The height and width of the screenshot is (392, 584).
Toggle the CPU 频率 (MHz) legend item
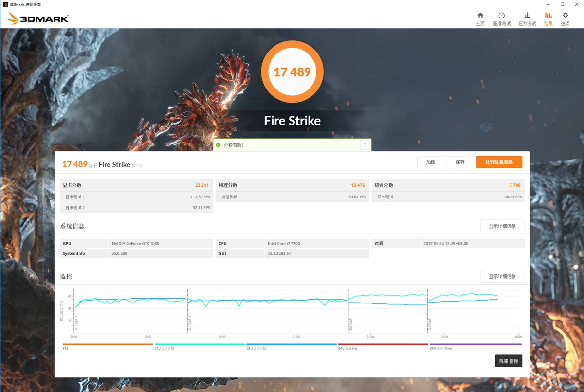pyautogui.click(x=475, y=346)
